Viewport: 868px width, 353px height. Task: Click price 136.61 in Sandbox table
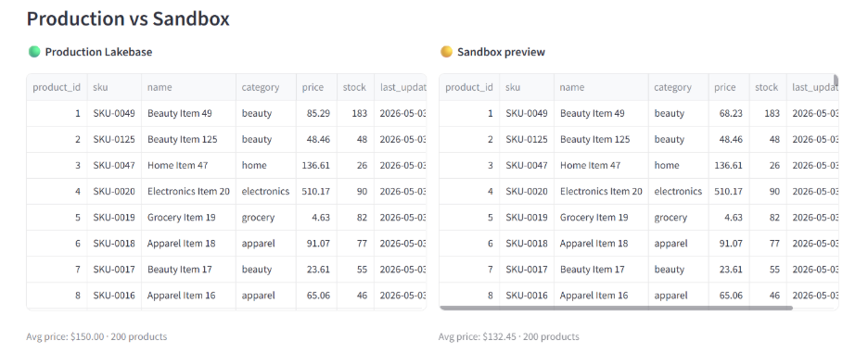(729, 166)
